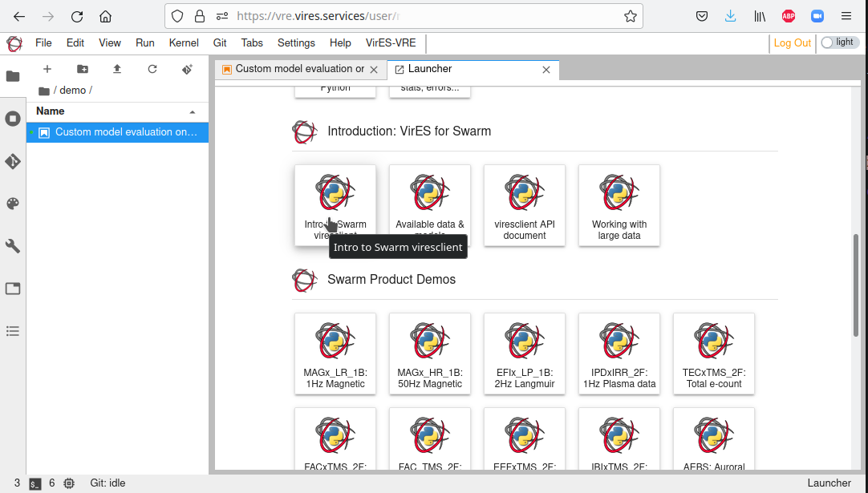
Task: Launch Intro to Swarm viresclient card
Action: click(x=335, y=205)
